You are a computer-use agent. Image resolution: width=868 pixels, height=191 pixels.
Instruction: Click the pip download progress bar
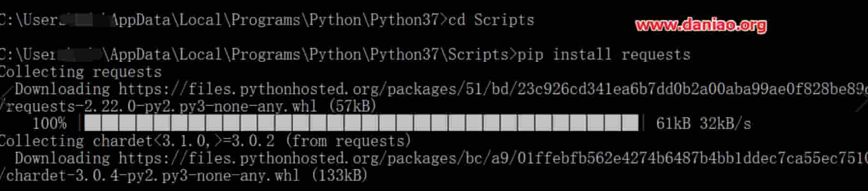tap(362, 123)
